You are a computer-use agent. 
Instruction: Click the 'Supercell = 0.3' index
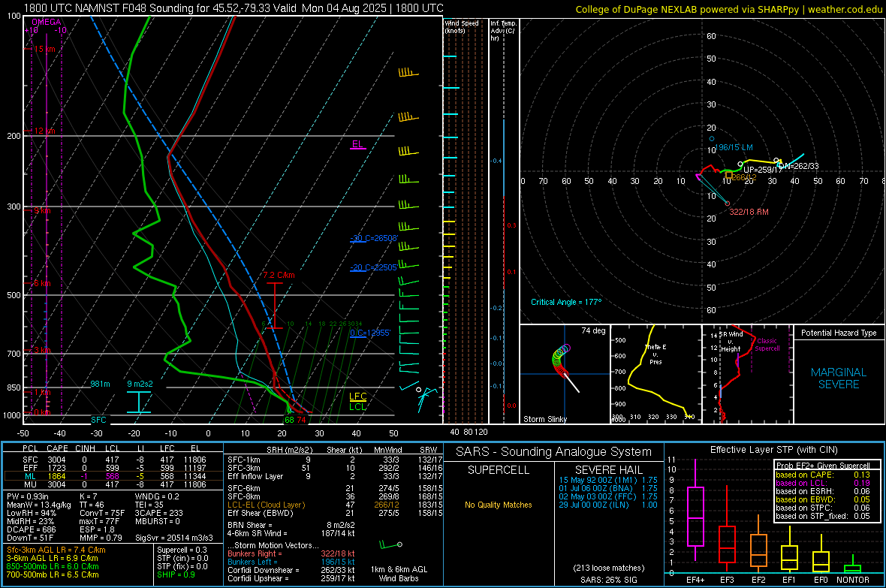(182, 550)
